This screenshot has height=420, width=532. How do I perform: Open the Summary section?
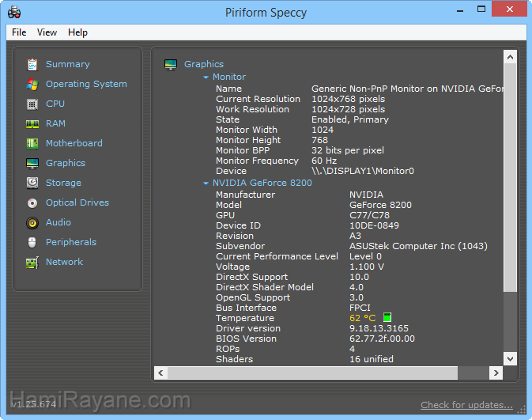pyautogui.click(x=68, y=64)
